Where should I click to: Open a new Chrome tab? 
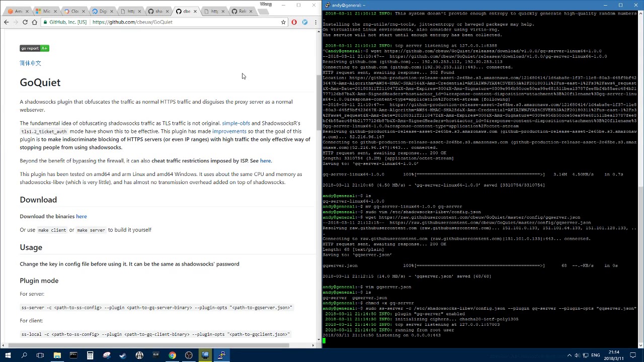tap(263, 11)
